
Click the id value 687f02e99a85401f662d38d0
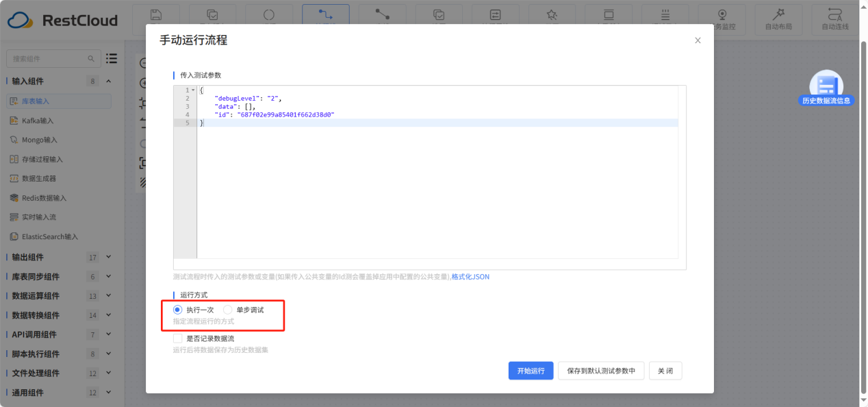pos(285,115)
